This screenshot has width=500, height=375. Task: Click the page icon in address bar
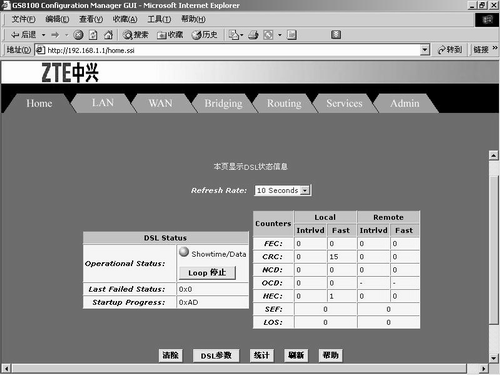tap(40, 50)
